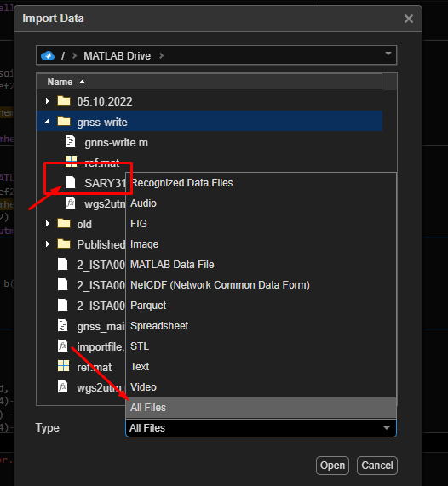
Task: Expand the 05.10.2022 folder
Action: point(48,101)
